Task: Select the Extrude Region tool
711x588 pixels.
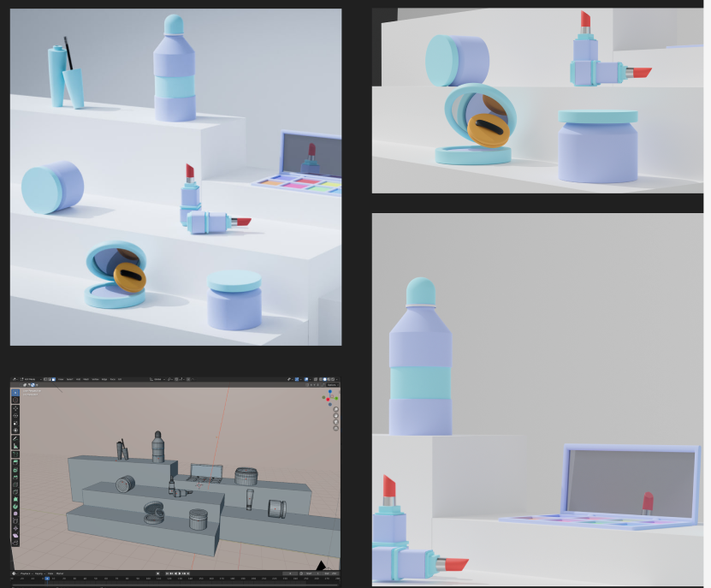Action: point(15,462)
